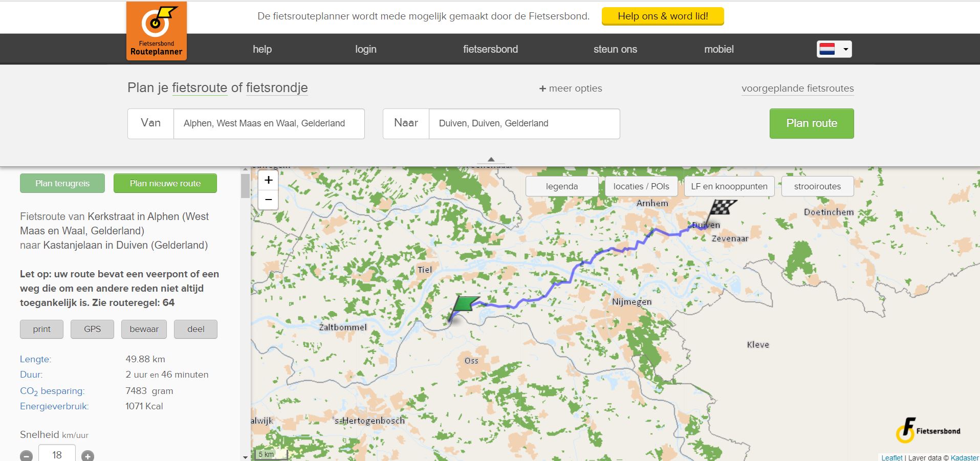Click the Van start location field

[269, 123]
